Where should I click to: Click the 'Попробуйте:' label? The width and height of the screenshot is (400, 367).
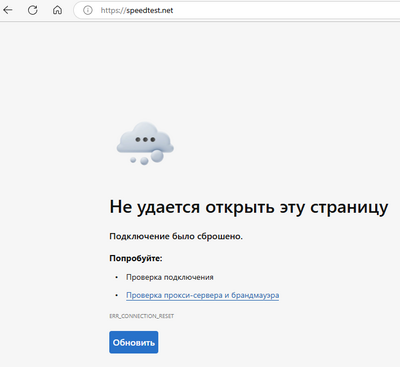136,258
